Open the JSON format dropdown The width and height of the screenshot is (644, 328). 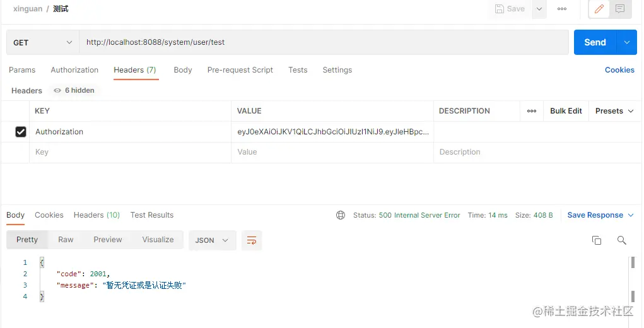pyautogui.click(x=213, y=240)
